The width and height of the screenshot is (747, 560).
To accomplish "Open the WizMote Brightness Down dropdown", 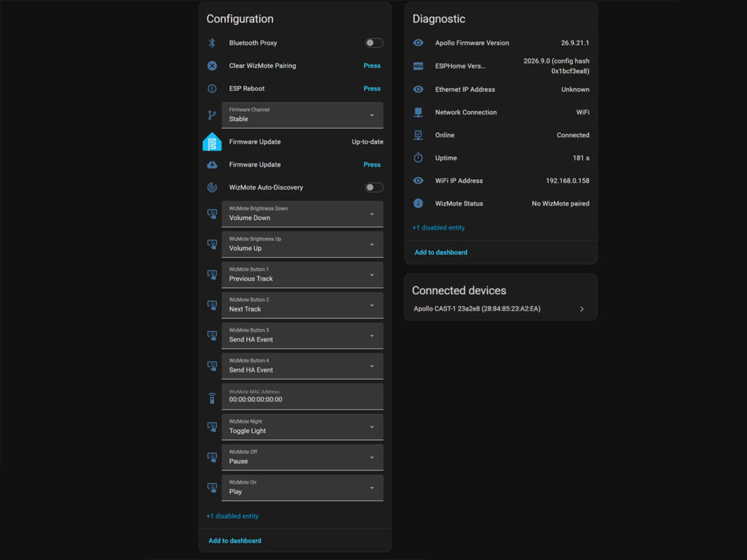I will (x=303, y=214).
